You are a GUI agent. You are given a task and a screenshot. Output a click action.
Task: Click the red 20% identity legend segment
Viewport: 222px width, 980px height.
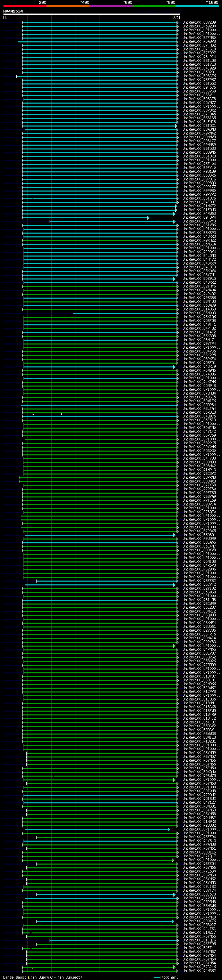25,6
